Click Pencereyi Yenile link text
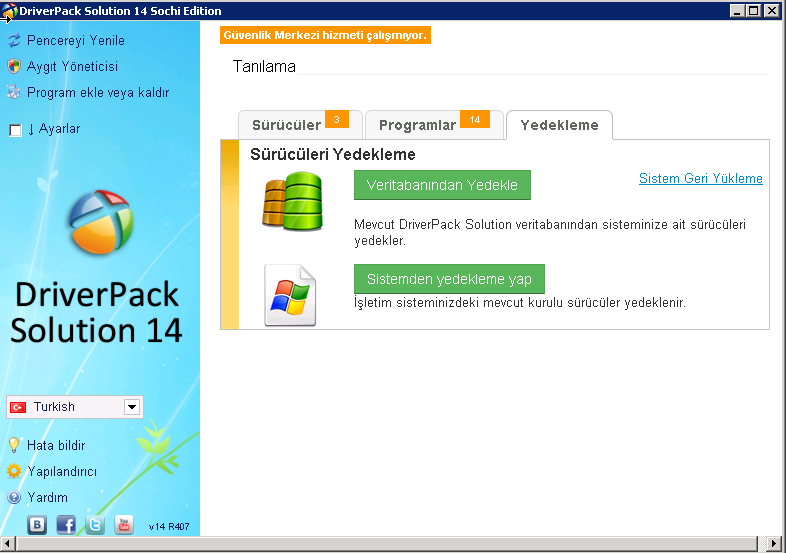 pyautogui.click(x=76, y=40)
